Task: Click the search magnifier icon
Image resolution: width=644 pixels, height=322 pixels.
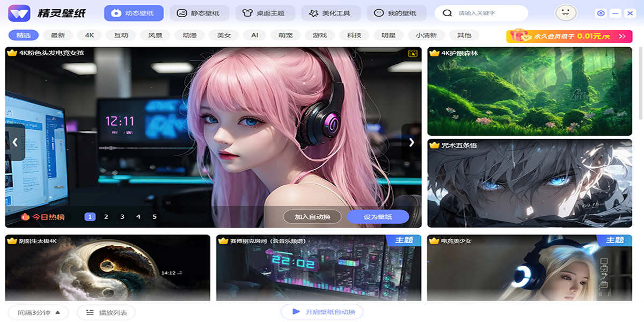Action: (447, 13)
